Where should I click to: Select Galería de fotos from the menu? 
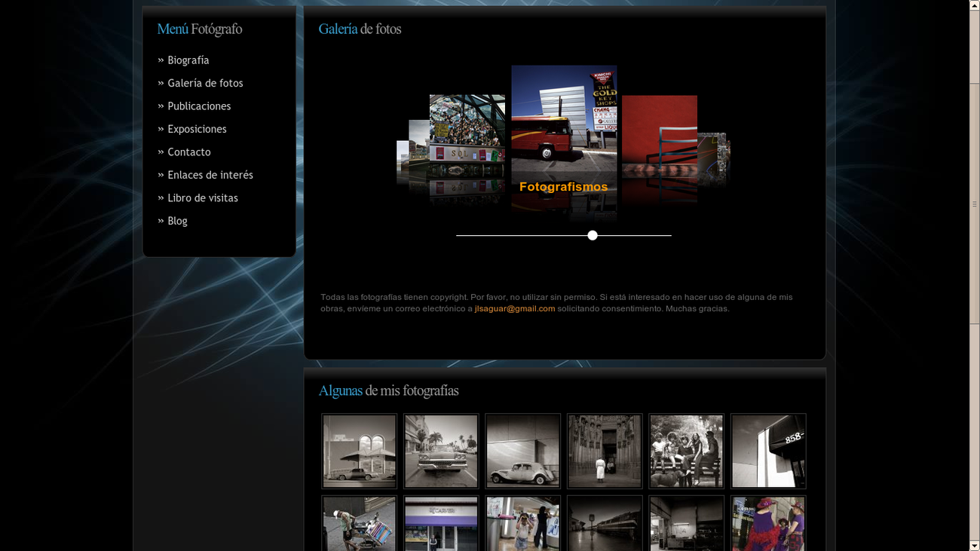(x=205, y=83)
